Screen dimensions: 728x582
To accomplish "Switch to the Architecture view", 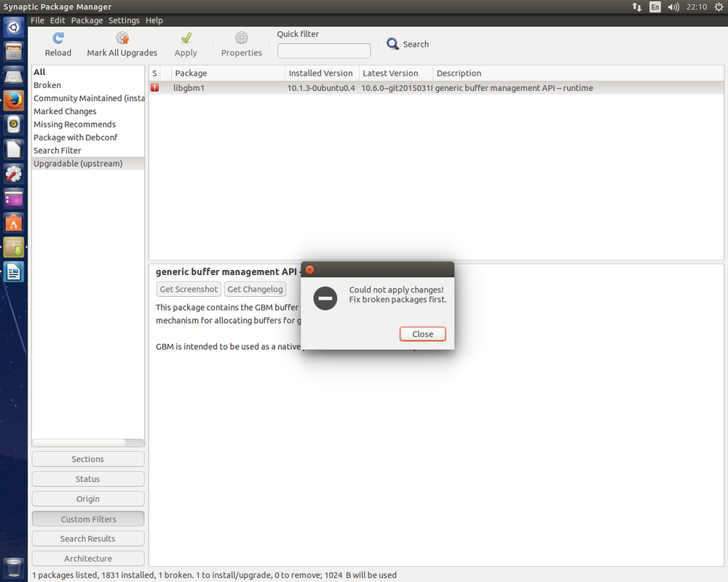I will (x=88, y=558).
